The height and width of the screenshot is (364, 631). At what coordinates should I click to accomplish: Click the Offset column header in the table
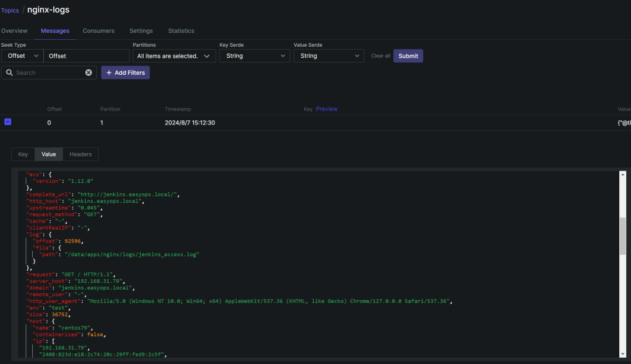55,109
